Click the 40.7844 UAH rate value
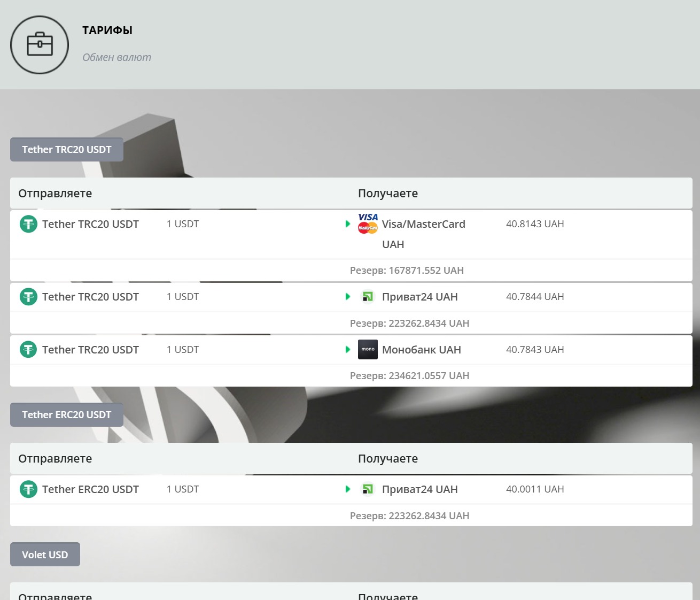This screenshot has height=600, width=700. 535,297
